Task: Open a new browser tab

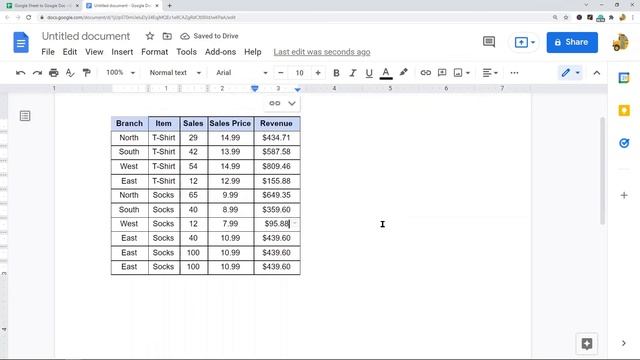Action: point(169,6)
